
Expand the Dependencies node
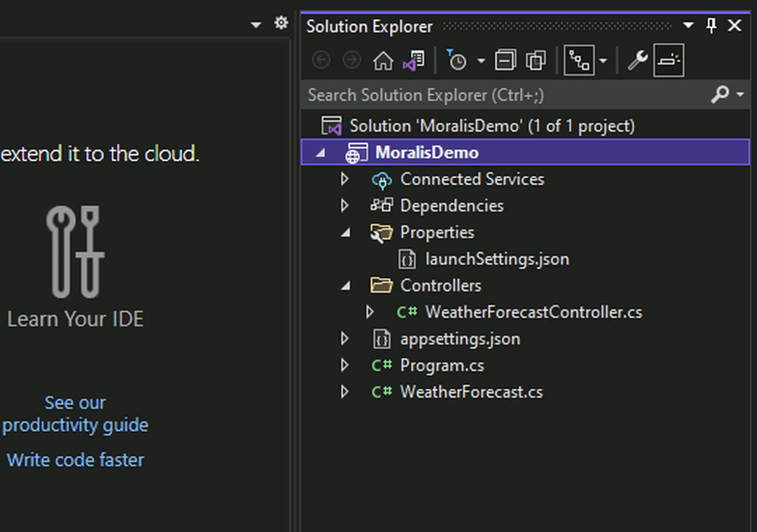[x=344, y=206]
